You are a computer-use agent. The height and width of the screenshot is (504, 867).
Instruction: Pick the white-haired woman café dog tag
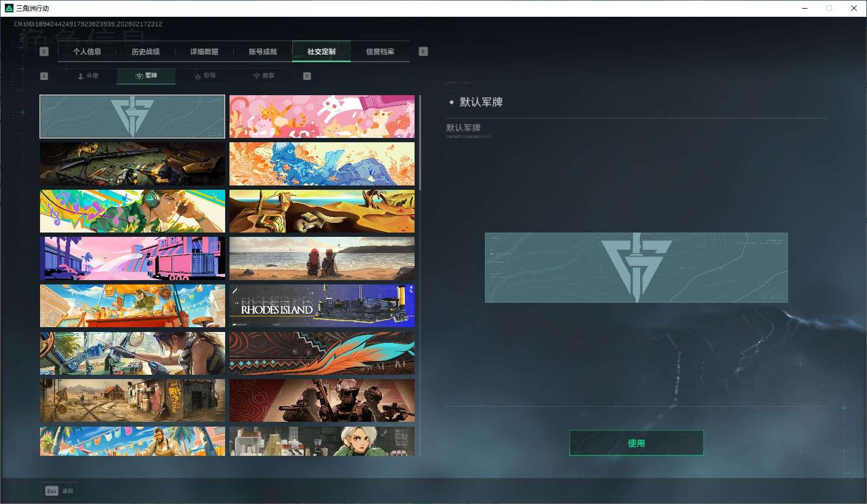click(322, 441)
